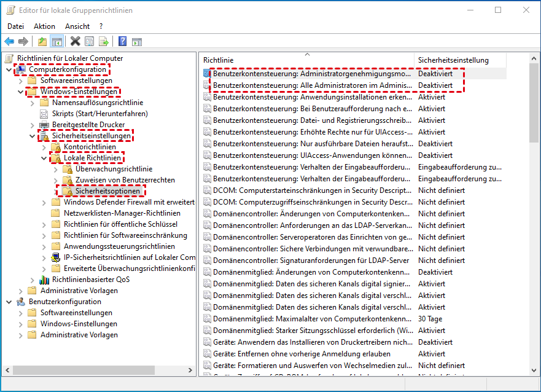Viewport: 541px width, 392px height.
Task: Collapse the Lokale Richtlinien node
Action: 44,158
